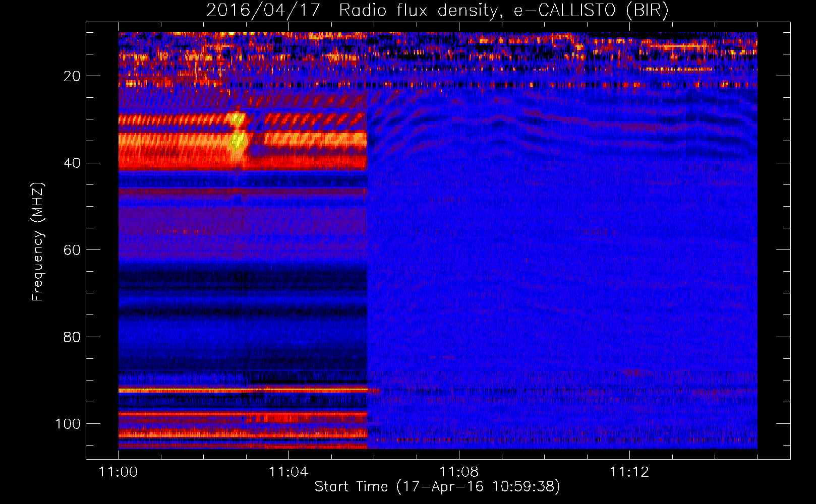The width and height of the screenshot is (816, 504).
Task: Click the 11:12 time tick label
Action: pyautogui.click(x=629, y=472)
